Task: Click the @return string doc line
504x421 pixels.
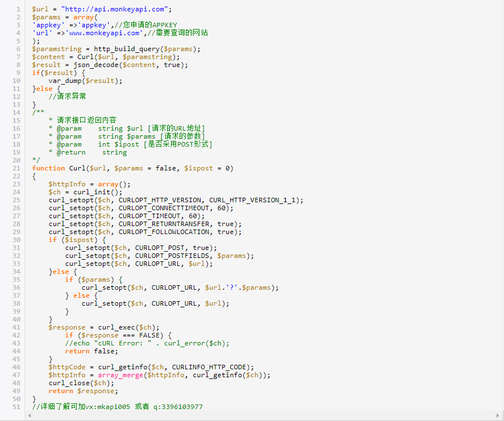Action: [x=88, y=153]
